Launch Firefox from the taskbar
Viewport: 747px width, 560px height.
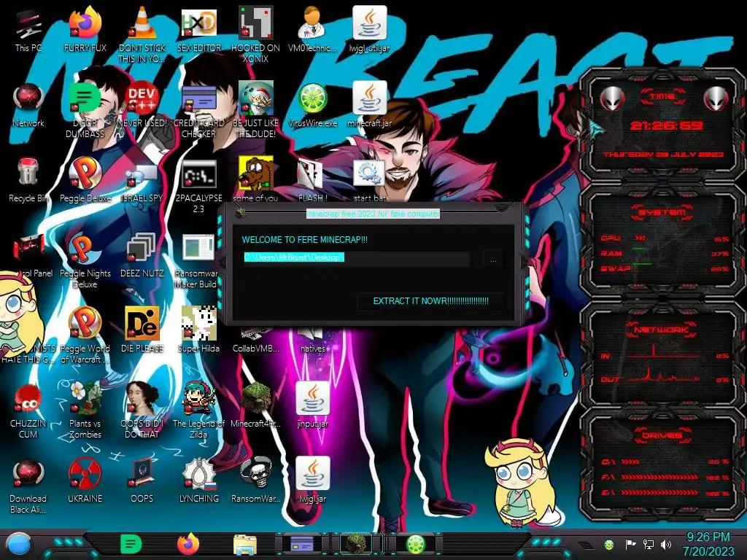point(188,544)
